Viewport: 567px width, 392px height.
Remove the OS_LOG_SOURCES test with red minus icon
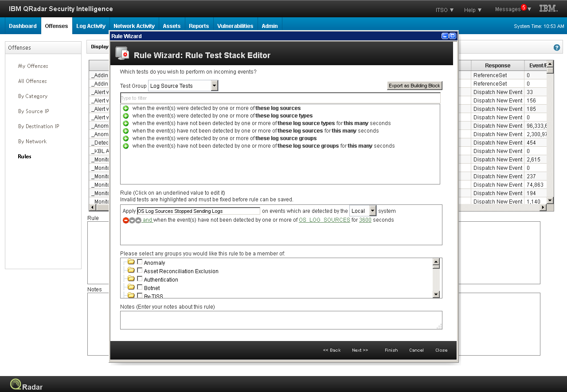click(126, 220)
